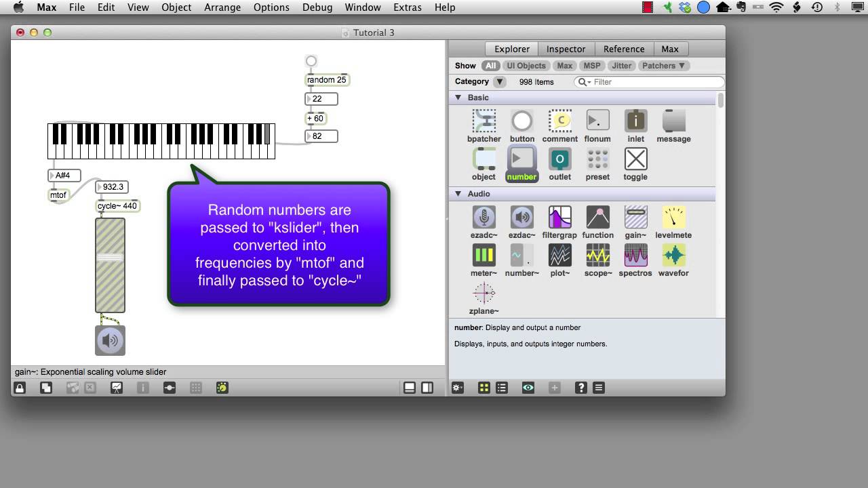Viewport: 868px width, 488px height.
Task: Select the zplane~ object icon
Action: click(484, 293)
